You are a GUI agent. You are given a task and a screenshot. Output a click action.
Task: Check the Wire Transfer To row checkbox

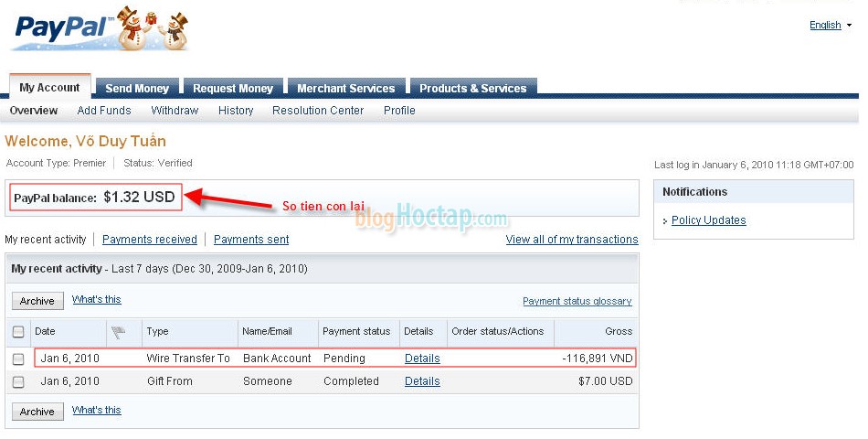[18, 359]
